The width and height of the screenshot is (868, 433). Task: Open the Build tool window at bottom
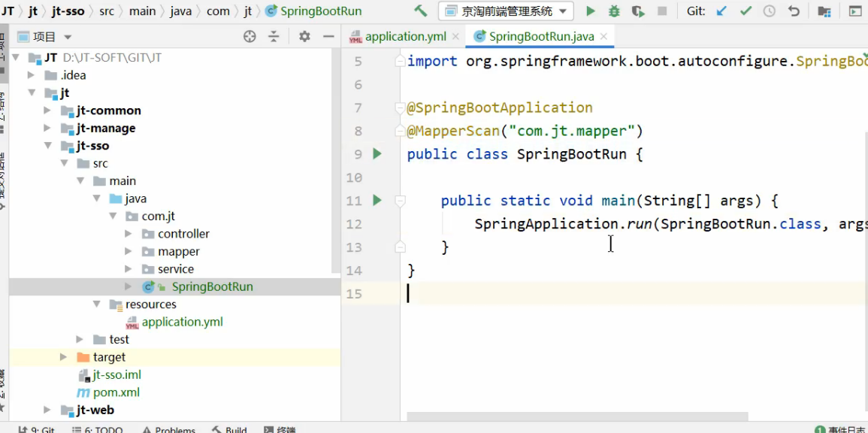click(228, 429)
